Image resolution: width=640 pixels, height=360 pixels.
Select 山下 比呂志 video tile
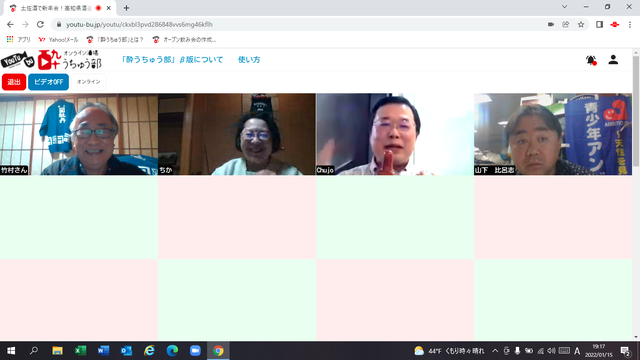[x=553, y=134]
